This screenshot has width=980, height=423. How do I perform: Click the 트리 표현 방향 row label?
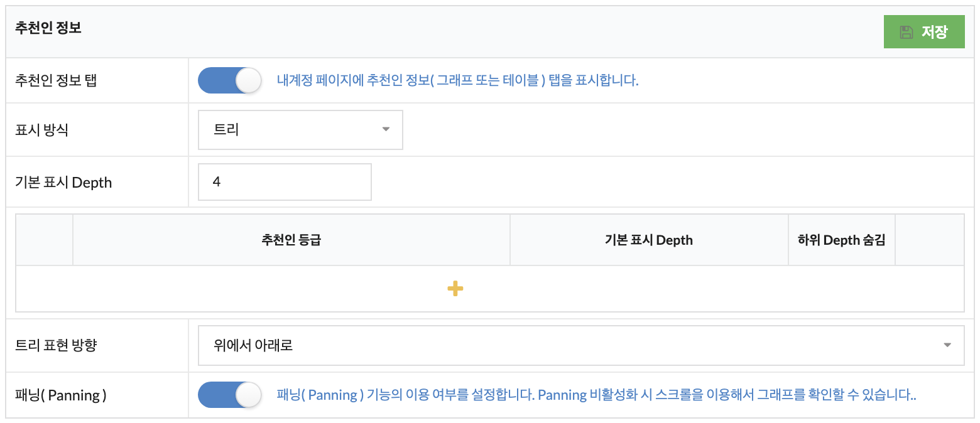[x=56, y=345]
